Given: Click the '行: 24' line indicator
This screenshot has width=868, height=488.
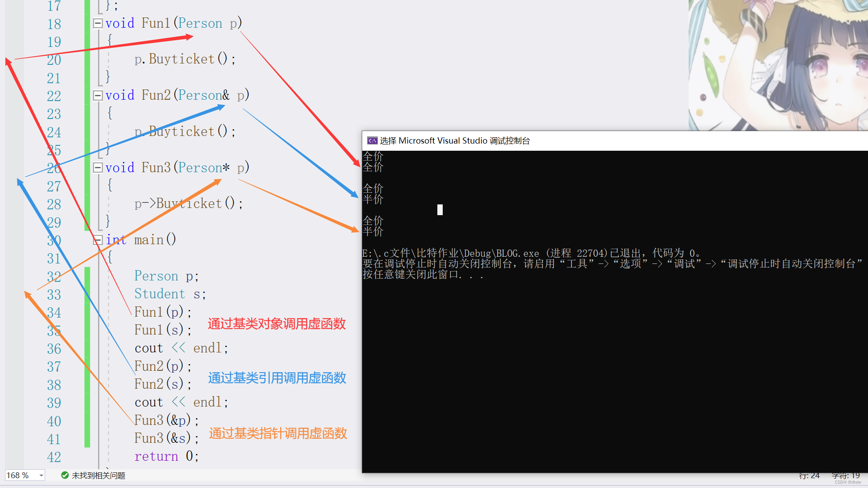Looking at the screenshot, I should [809, 476].
